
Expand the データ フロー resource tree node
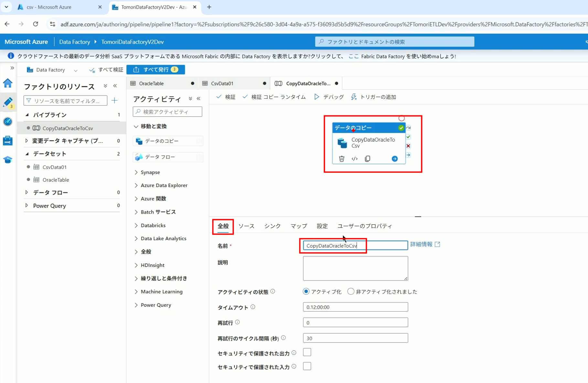click(27, 192)
